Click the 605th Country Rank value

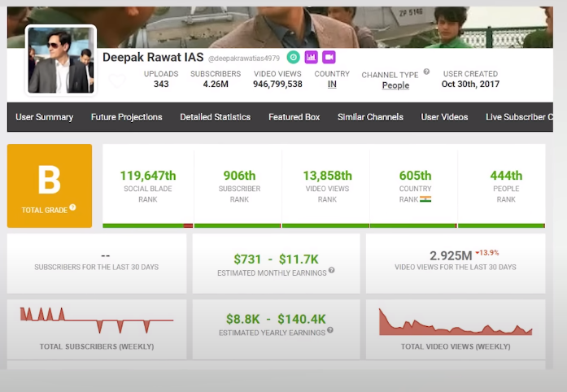pos(415,176)
